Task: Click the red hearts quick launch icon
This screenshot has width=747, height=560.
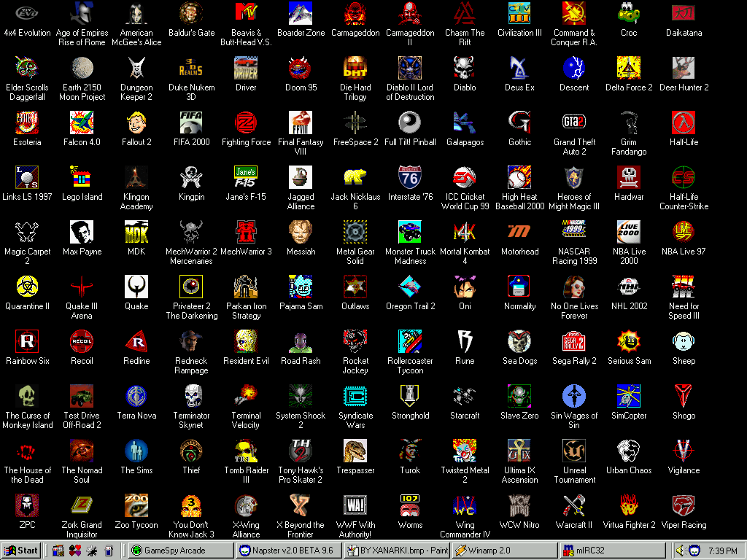Action: tap(75, 551)
